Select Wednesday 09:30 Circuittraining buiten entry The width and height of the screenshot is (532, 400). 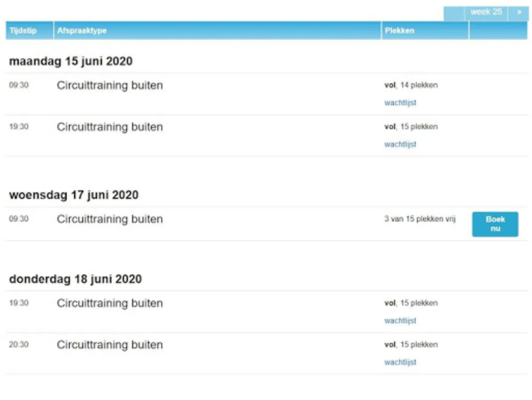pos(110,219)
